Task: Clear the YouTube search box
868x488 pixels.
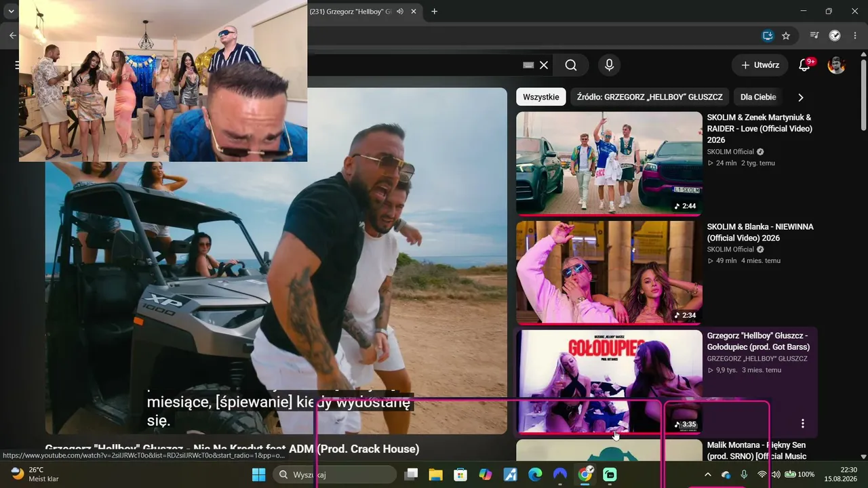Action: 544,65
